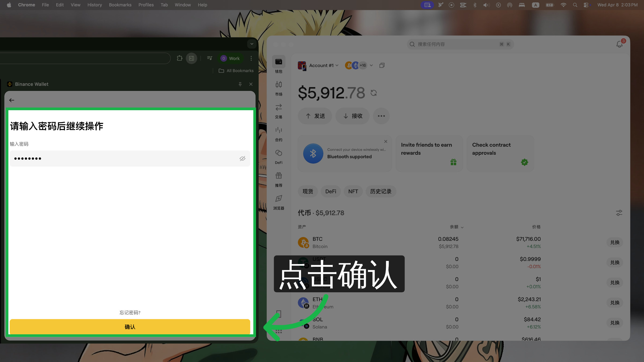The height and width of the screenshot is (362, 644).
Task: Expand the +16 networks selector
Action: click(359, 65)
